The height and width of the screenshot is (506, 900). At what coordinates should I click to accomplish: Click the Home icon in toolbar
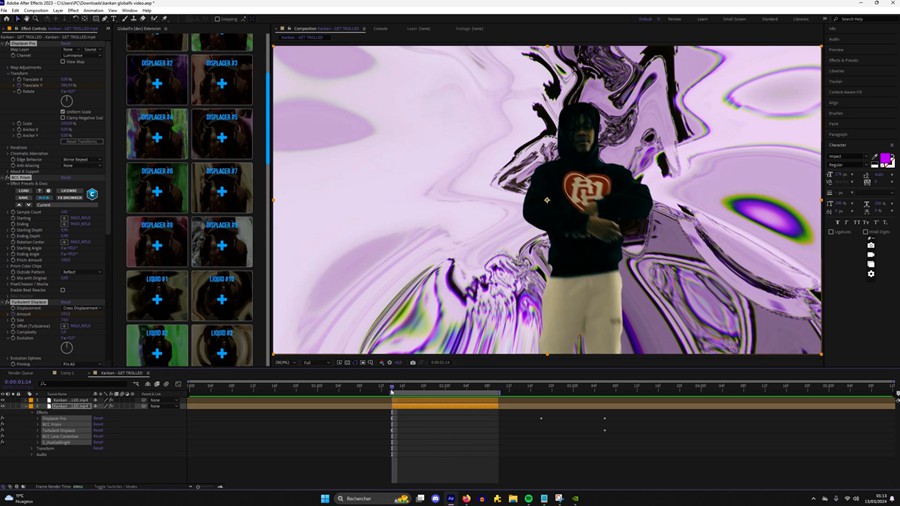point(8,19)
